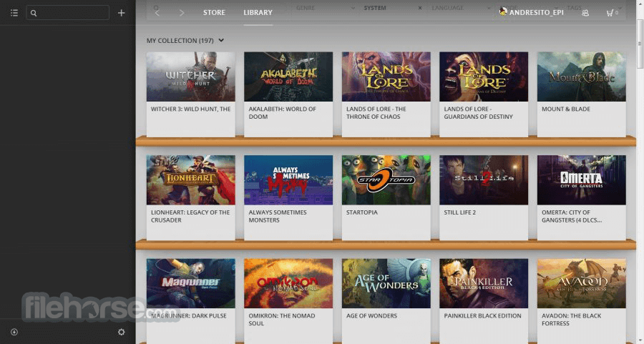This screenshot has height=344, width=644.
Task: Click 'OMERTA: CITY OF GANGSTERS' title text
Action: point(572,216)
